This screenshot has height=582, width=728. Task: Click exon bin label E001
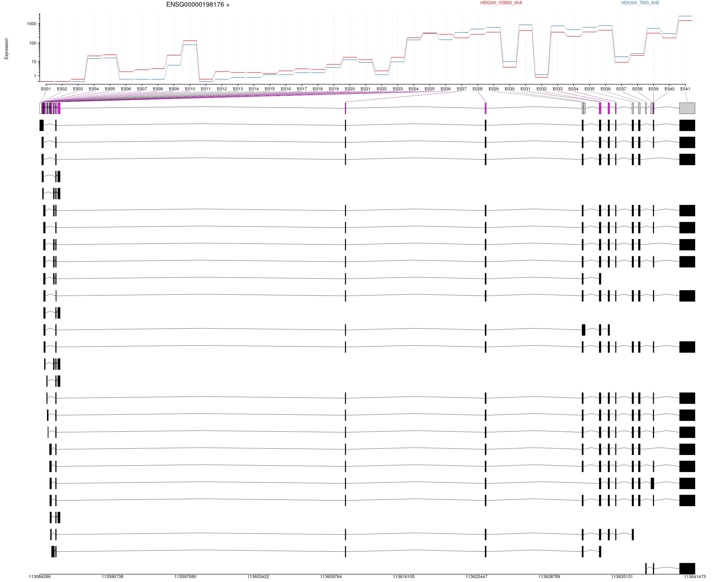click(46, 89)
